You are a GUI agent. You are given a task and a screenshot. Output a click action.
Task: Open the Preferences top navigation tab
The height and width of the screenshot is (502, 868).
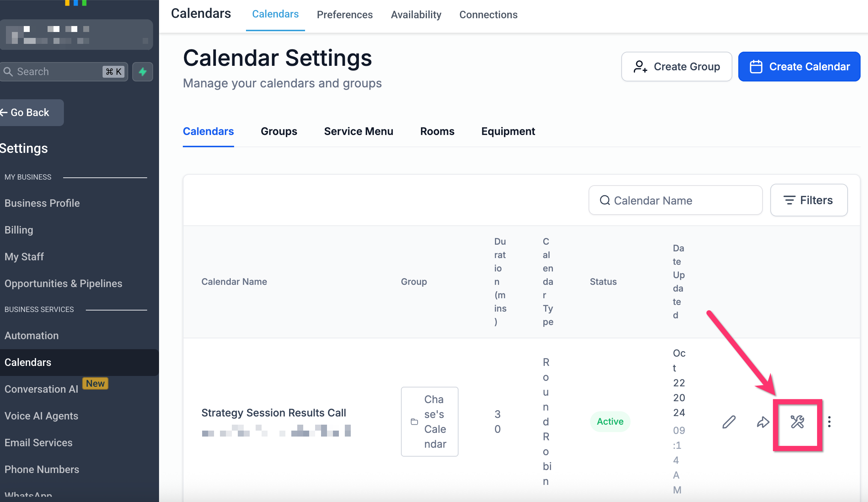(x=344, y=15)
